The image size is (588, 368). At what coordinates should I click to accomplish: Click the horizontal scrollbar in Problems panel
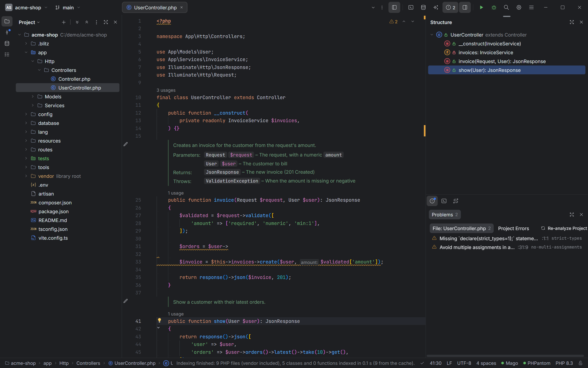[x=505, y=356]
